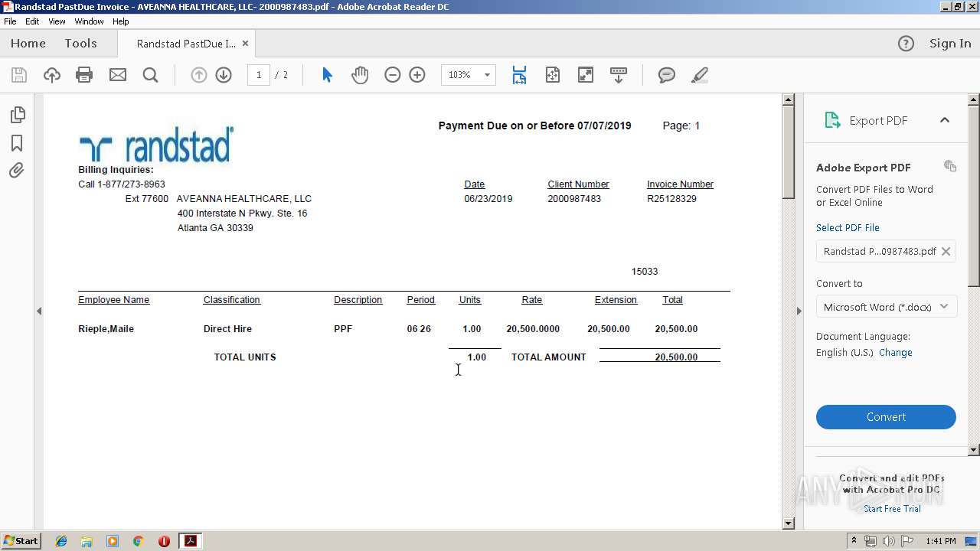
Task: Open the Help menu
Action: pyautogui.click(x=120, y=21)
